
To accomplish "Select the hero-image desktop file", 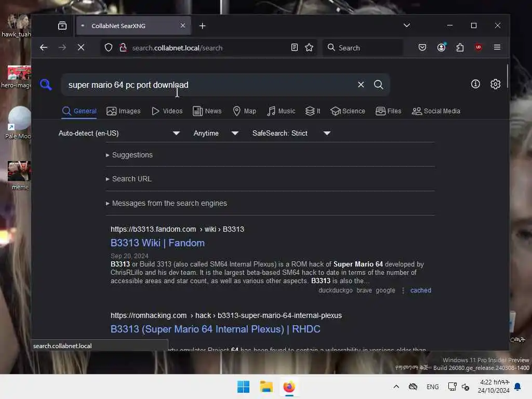I will (17, 77).
